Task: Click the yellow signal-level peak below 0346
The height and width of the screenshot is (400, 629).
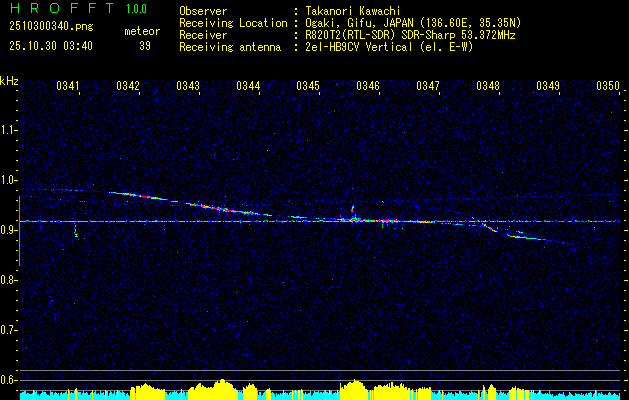Action: (353, 389)
